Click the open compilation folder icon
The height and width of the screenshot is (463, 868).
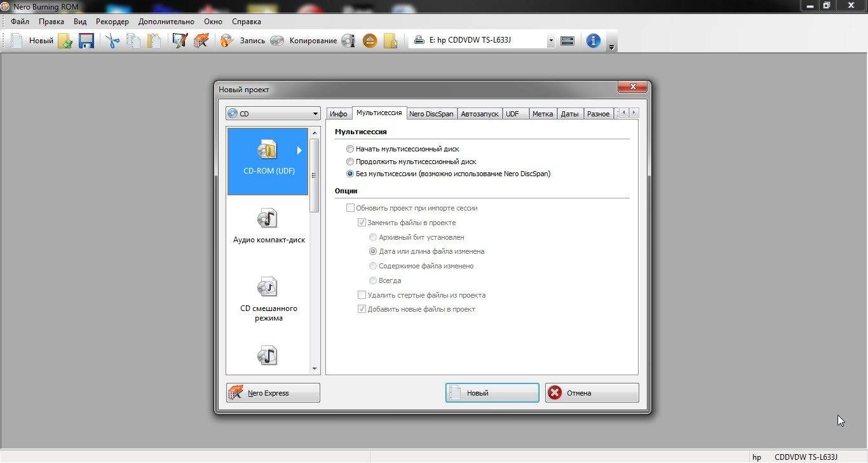coord(65,41)
